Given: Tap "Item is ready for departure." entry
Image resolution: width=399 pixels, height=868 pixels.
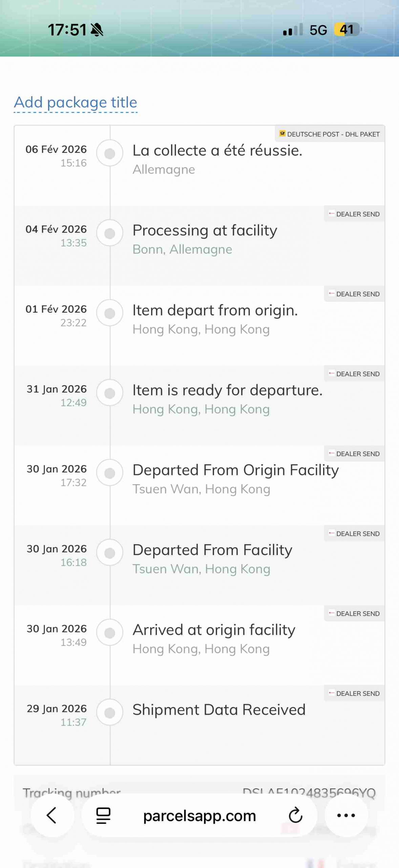Looking at the screenshot, I should (227, 390).
